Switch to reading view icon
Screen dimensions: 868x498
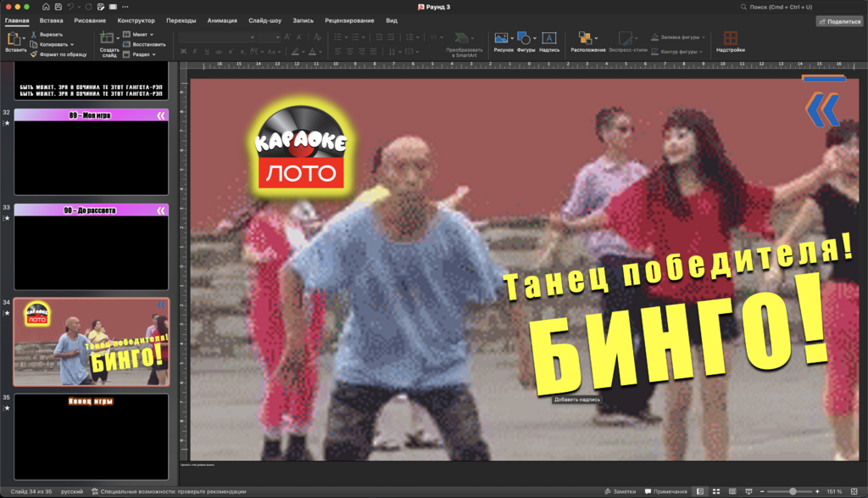coord(732,491)
